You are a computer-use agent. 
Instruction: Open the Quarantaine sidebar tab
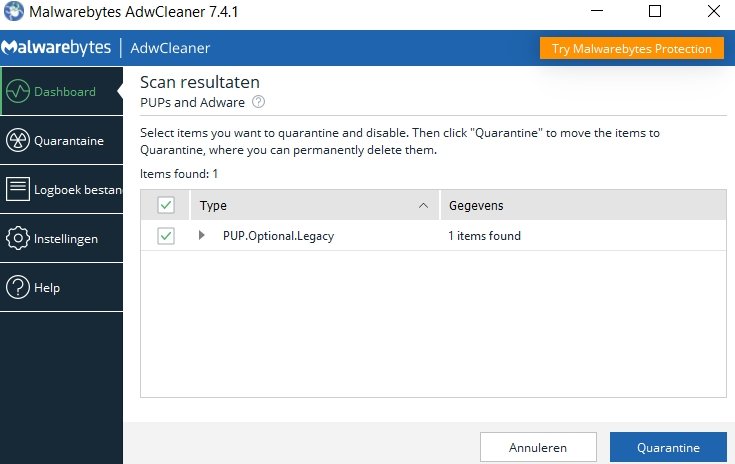[61, 141]
